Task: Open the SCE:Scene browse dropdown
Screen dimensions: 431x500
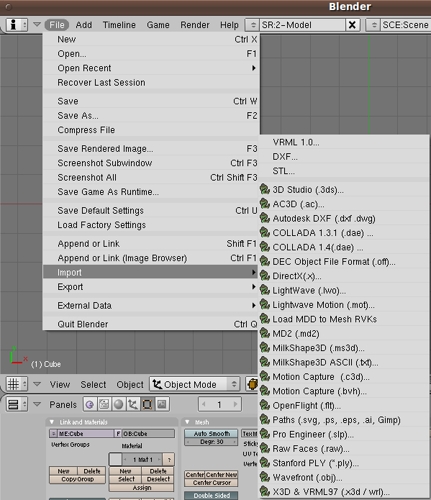Action: (373, 25)
